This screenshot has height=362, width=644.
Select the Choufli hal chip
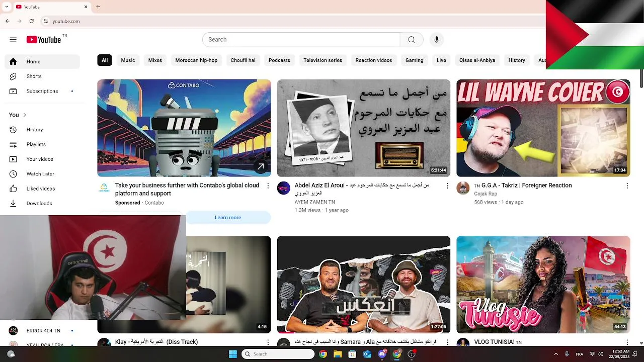point(243,60)
